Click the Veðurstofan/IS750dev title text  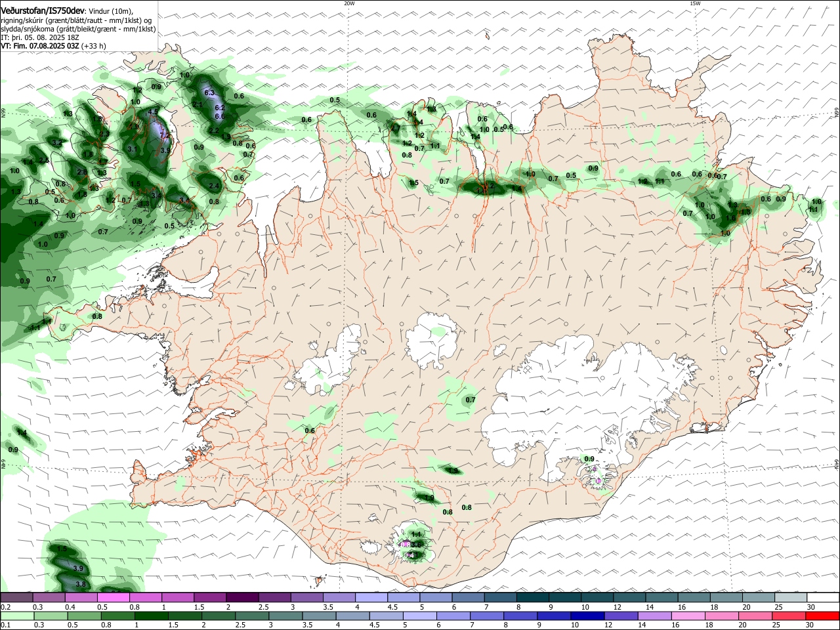(43, 11)
